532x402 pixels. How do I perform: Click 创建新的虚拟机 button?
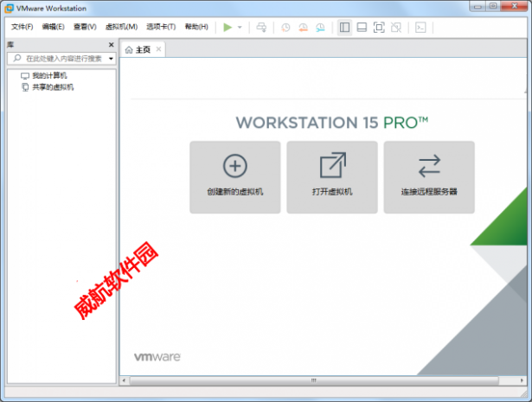[235, 177]
